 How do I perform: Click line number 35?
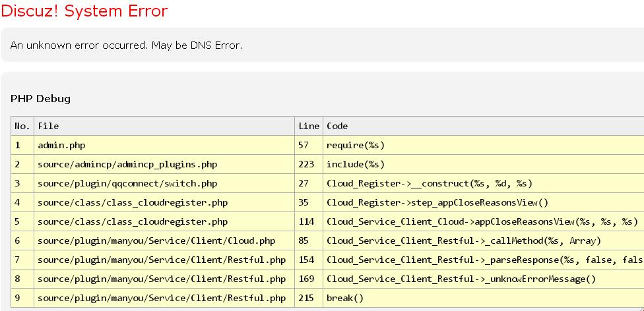pyautogui.click(x=309, y=203)
